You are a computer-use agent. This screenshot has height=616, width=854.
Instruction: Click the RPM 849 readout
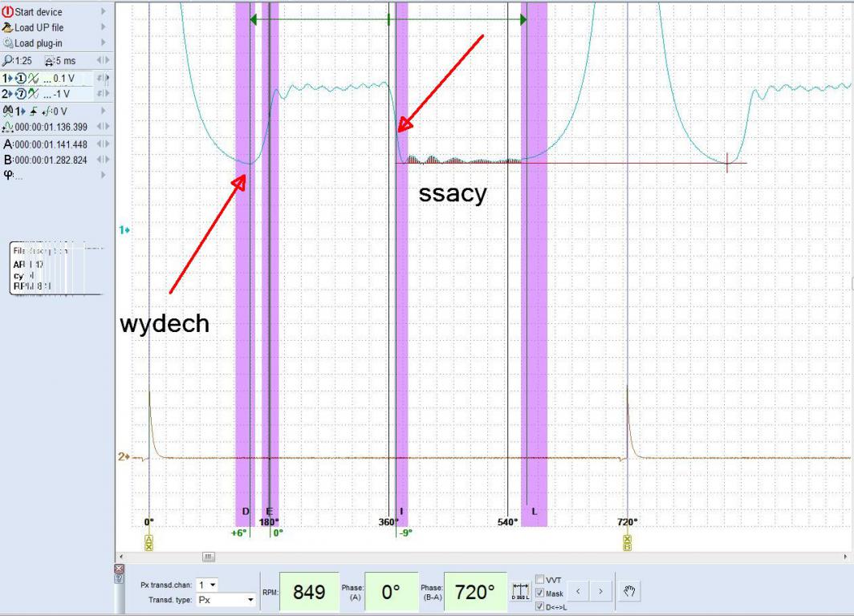pos(309,591)
